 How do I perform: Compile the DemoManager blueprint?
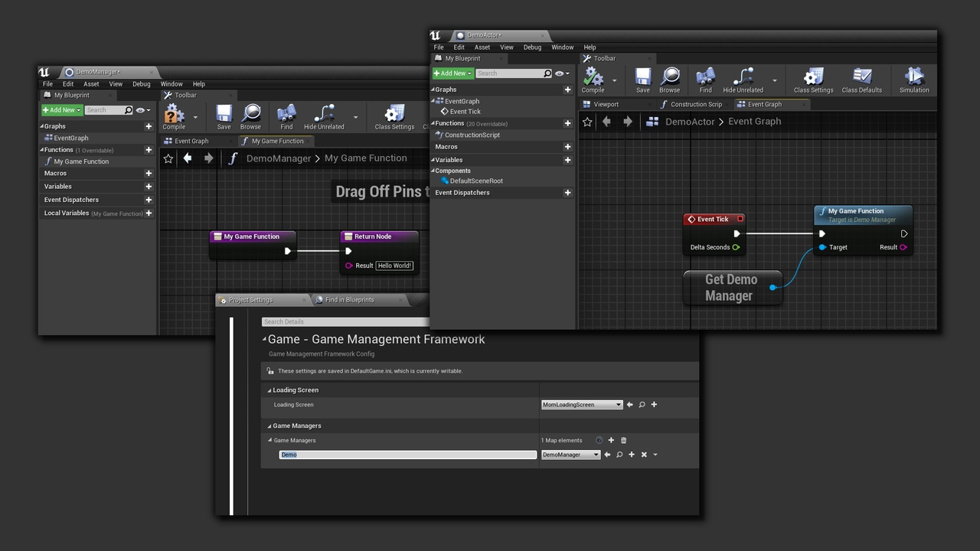[x=174, y=117]
